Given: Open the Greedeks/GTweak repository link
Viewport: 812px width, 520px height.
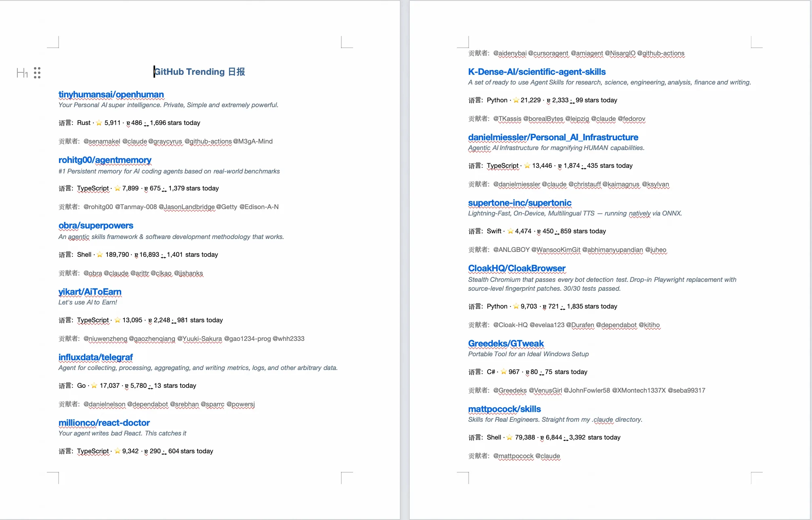Looking at the screenshot, I should tap(506, 343).
